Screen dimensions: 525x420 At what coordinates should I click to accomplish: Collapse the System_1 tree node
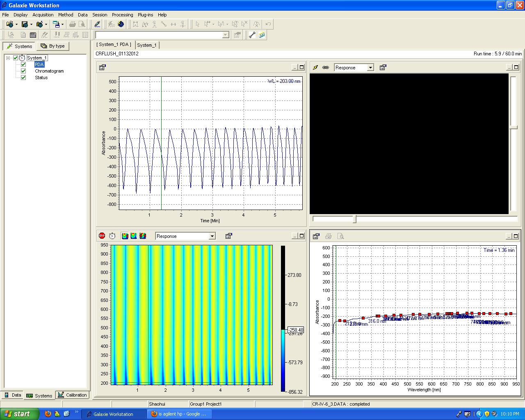[x=8, y=58]
